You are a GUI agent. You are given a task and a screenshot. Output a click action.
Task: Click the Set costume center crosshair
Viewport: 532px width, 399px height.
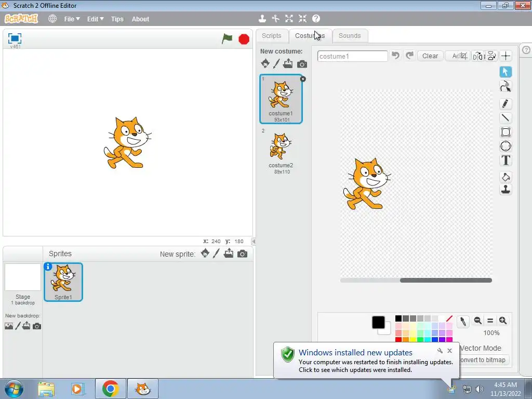click(506, 56)
